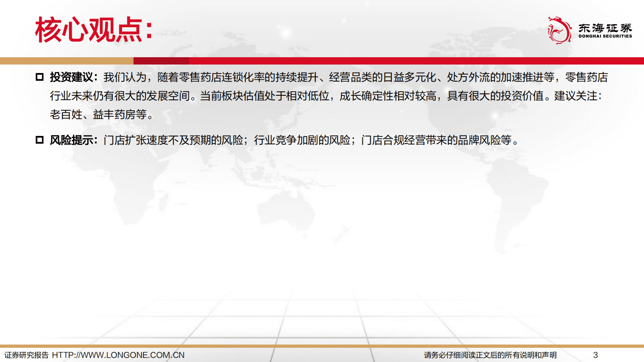Click the dark red header bar segment
This screenshot has height=362, width=644.
[161, 61]
